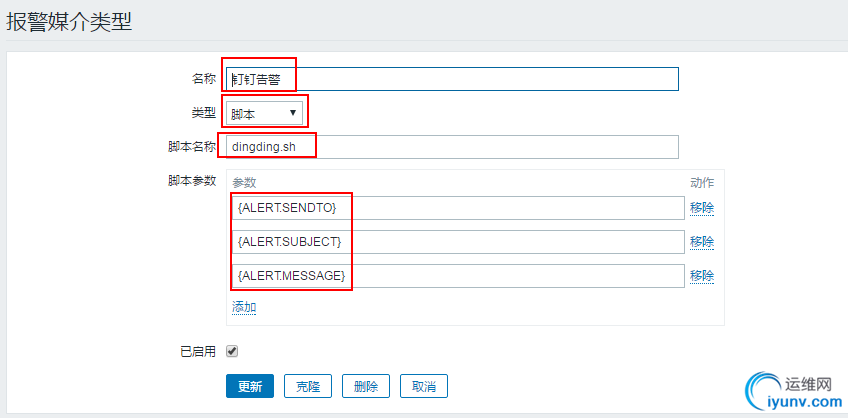The height and width of the screenshot is (418, 848).
Task: Remove the {ALERT.MESSAGE} parameter via 移除
Action: point(702,276)
